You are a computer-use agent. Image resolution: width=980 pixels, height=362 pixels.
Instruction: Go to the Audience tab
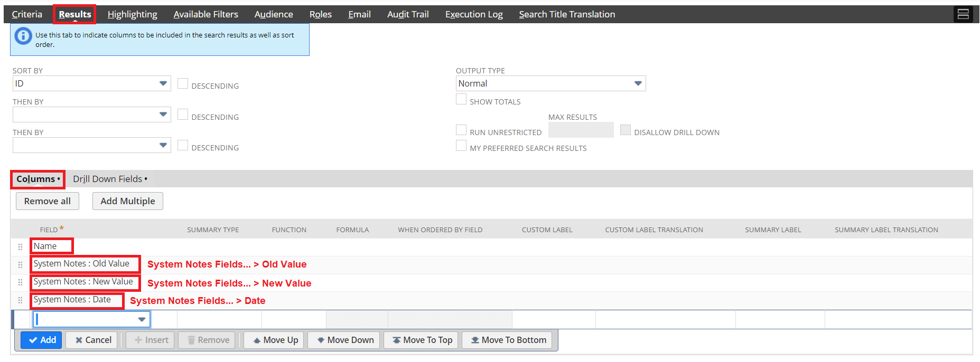(274, 14)
